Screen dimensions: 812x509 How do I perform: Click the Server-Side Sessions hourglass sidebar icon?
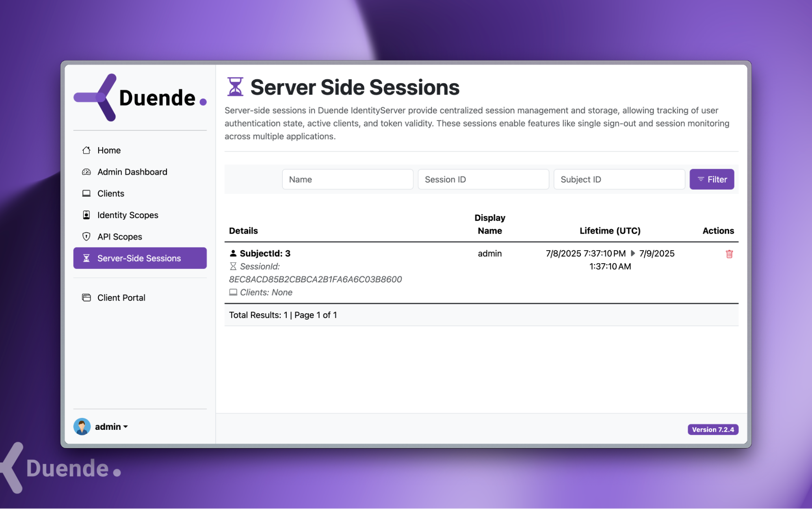click(x=86, y=258)
